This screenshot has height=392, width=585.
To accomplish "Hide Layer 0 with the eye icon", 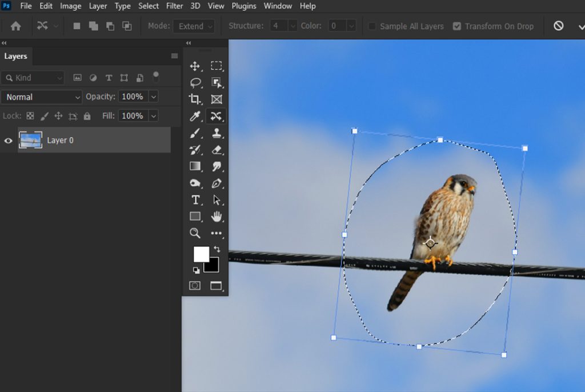I will (8, 141).
